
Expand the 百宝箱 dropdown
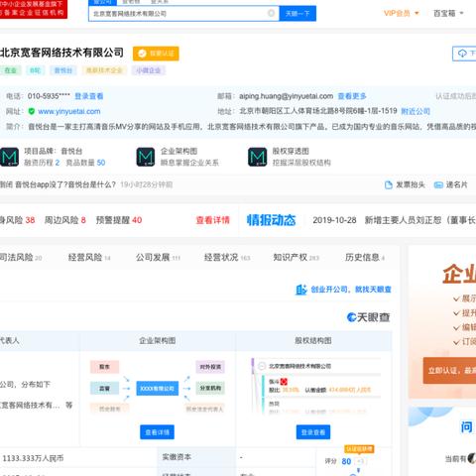point(448,13)
